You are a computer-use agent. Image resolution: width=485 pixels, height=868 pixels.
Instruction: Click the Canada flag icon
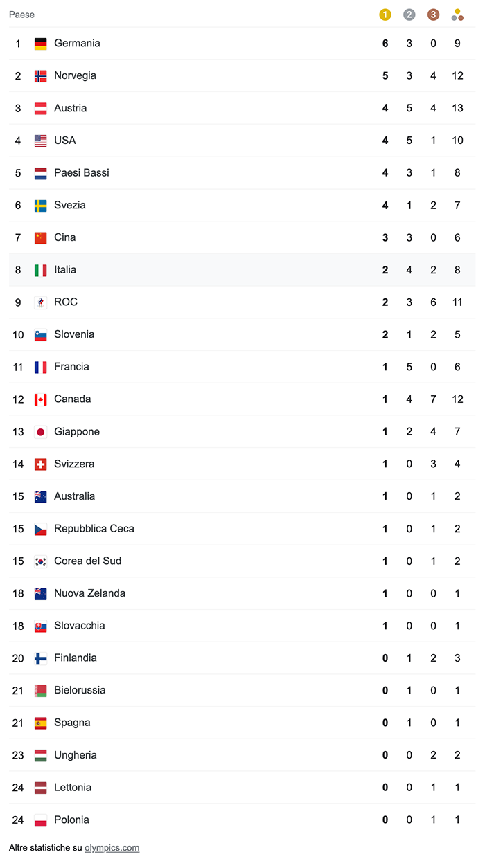(41, 399)
